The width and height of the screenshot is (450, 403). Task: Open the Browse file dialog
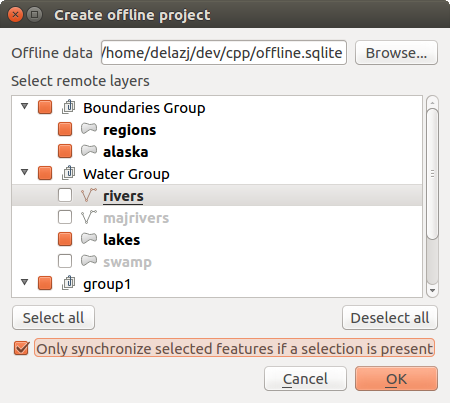396,53
